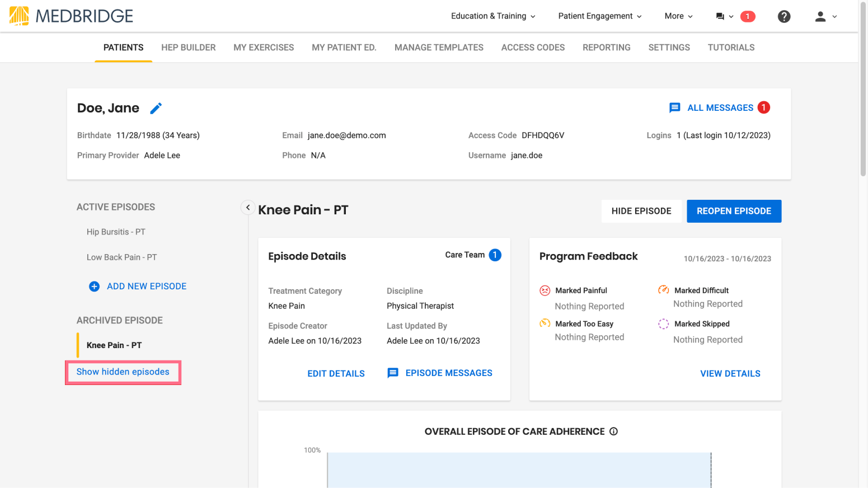Image resolution: width=868 pixels, height=488 pixels.
Task: Click the Episode Messages chat icon
Action: click(x=393, y=373)
